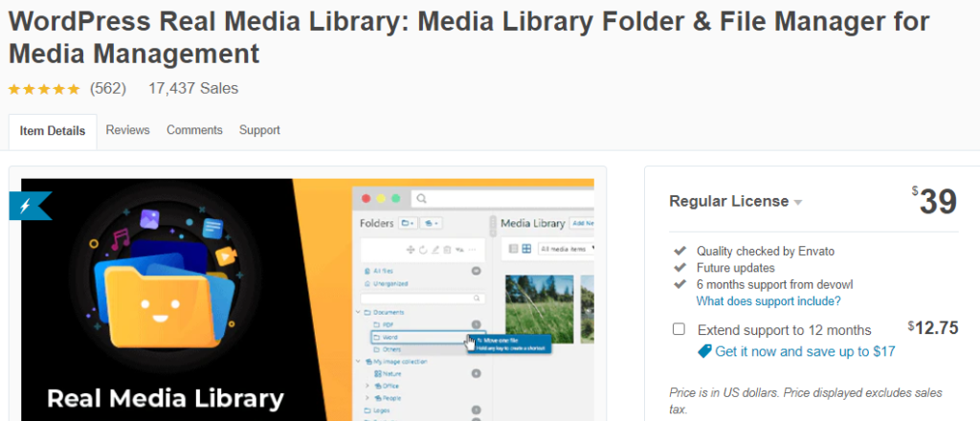The image size is (980, 421).
Task: Click the five-star rating
Action: 44,89
